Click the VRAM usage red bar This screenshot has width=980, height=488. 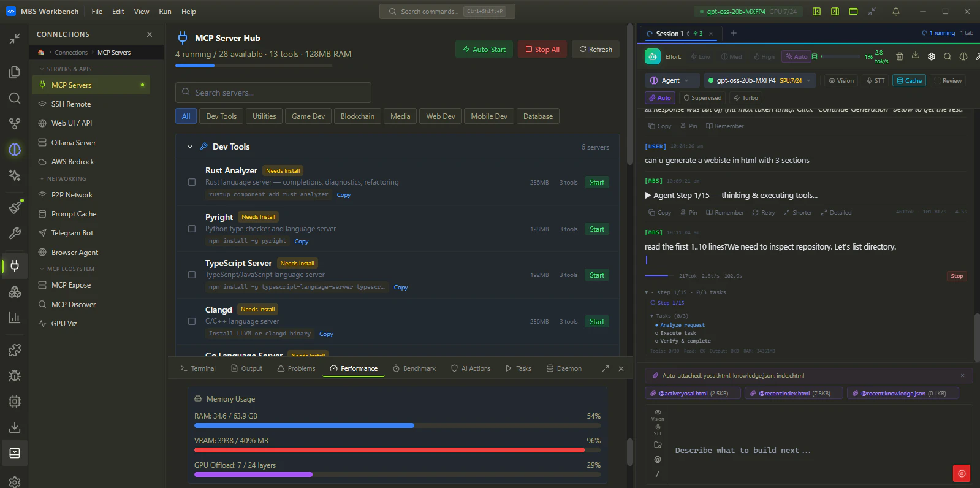coord(397,450)
